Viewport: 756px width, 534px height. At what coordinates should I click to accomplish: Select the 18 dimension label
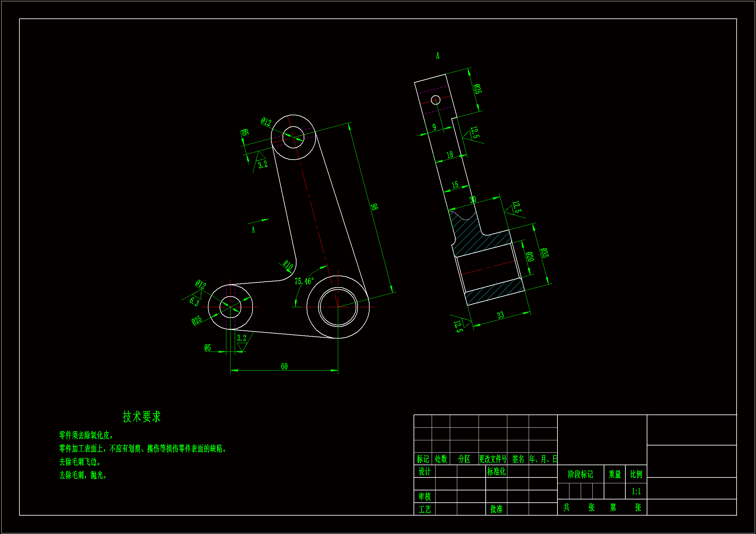tap(450, 155)
